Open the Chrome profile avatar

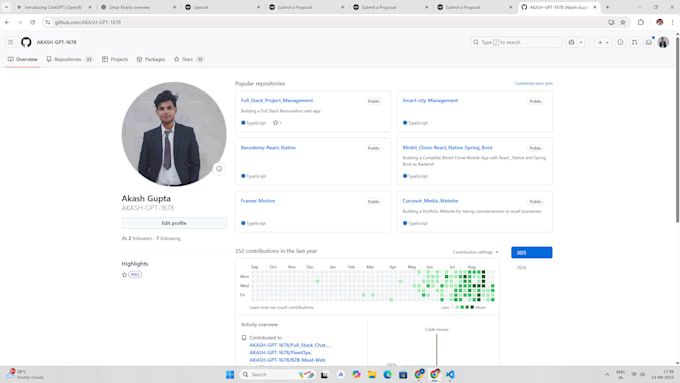660,22
